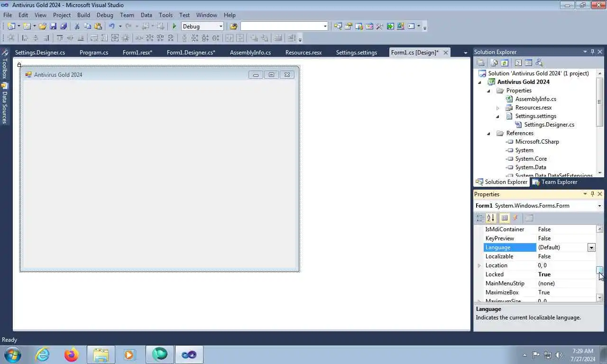Click the Cut scissors icon

(77, 26)
